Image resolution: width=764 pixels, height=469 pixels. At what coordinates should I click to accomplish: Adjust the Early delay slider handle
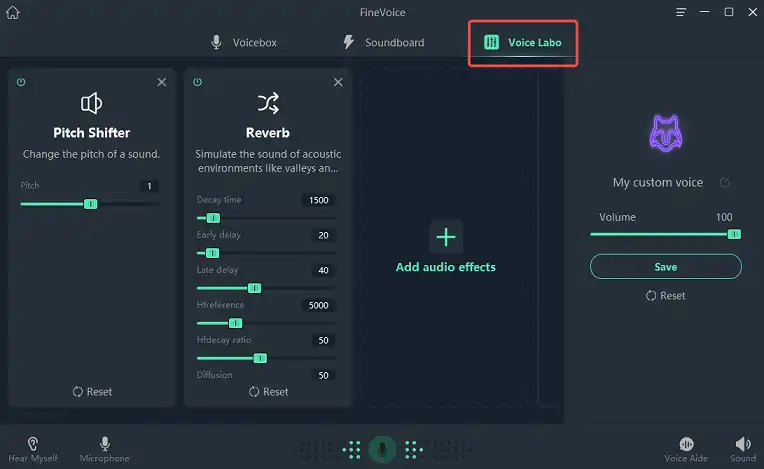click(x=212, y=253)
